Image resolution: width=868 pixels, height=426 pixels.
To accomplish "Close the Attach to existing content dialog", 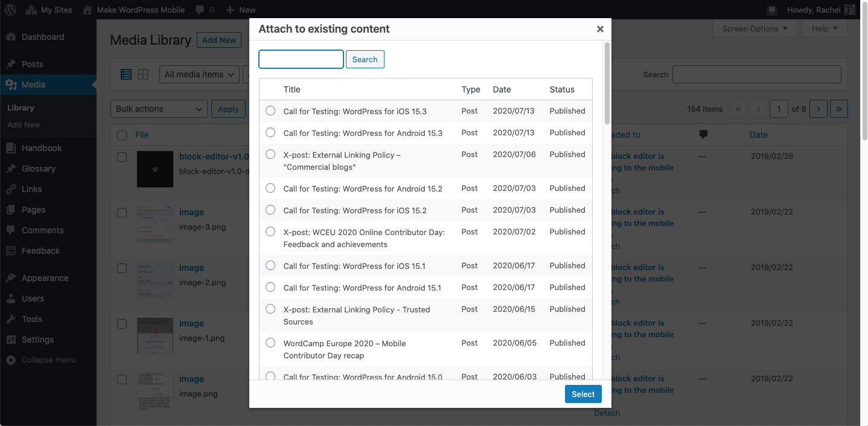I will pos(600,29).
